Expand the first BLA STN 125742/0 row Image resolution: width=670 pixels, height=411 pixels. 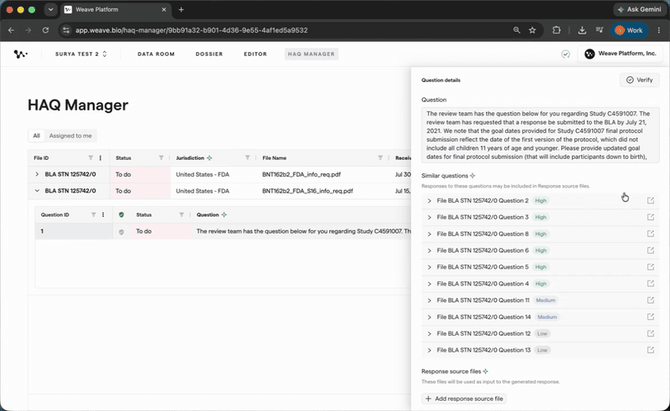[37, 174]
